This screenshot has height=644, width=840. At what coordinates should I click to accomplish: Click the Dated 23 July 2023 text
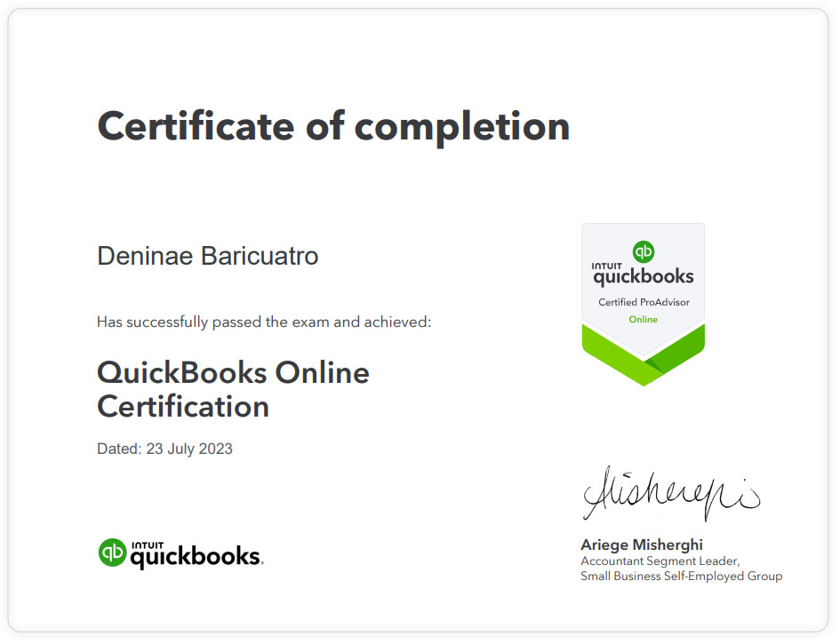pos(164,449)
